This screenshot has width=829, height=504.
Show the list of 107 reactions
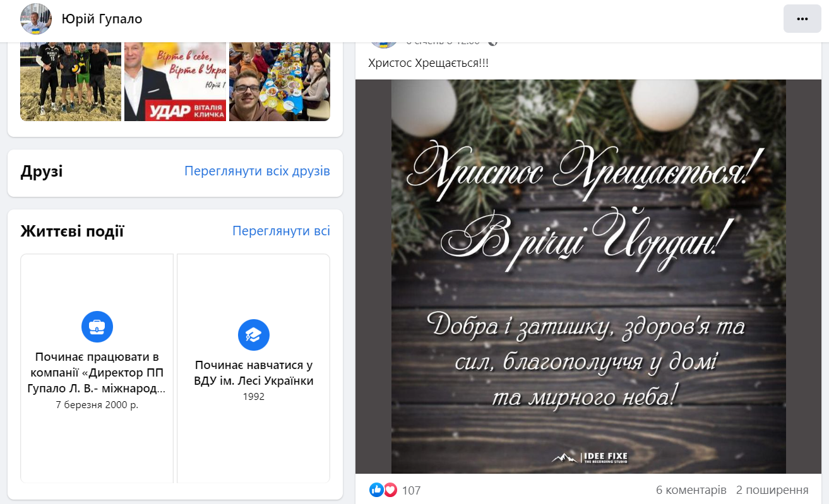[x=411, y=490]
